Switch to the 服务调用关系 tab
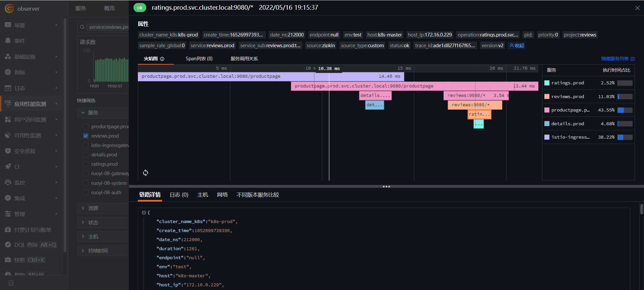This screenshot has height=290, width=644. click(244, 59)
